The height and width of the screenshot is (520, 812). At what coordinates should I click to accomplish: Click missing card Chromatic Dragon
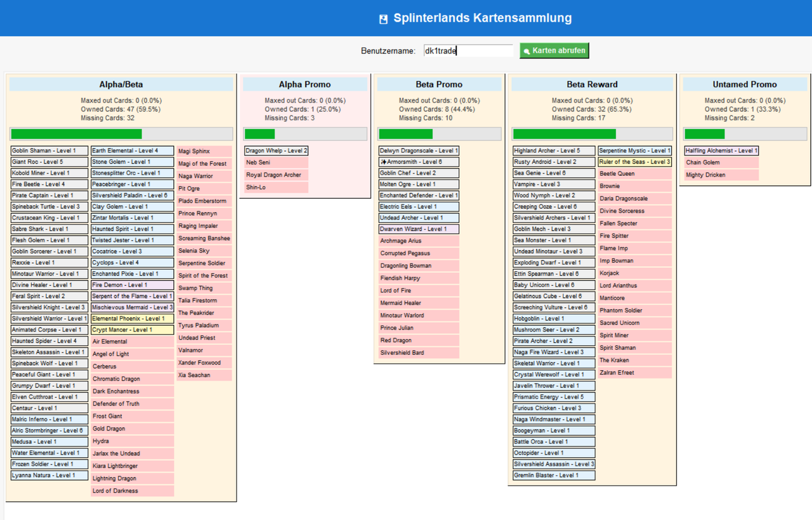coord(133,379)
